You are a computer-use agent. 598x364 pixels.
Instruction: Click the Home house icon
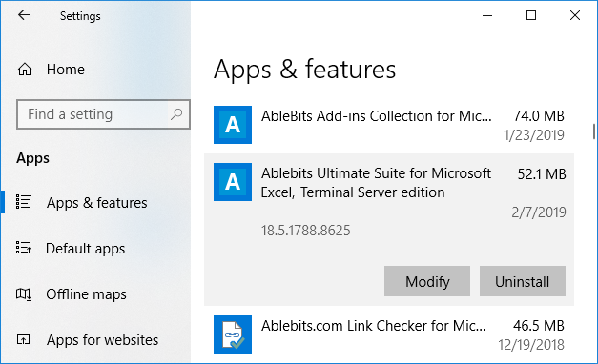point(25,70)
